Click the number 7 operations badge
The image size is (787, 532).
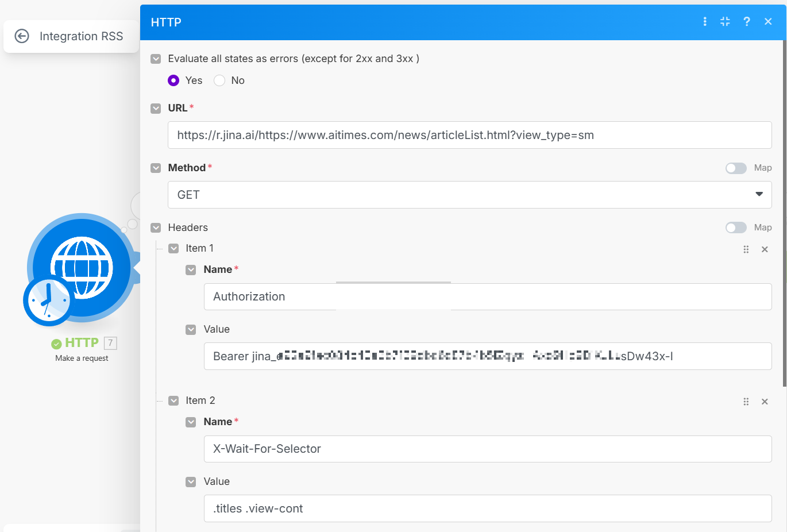tap(110, 343)
